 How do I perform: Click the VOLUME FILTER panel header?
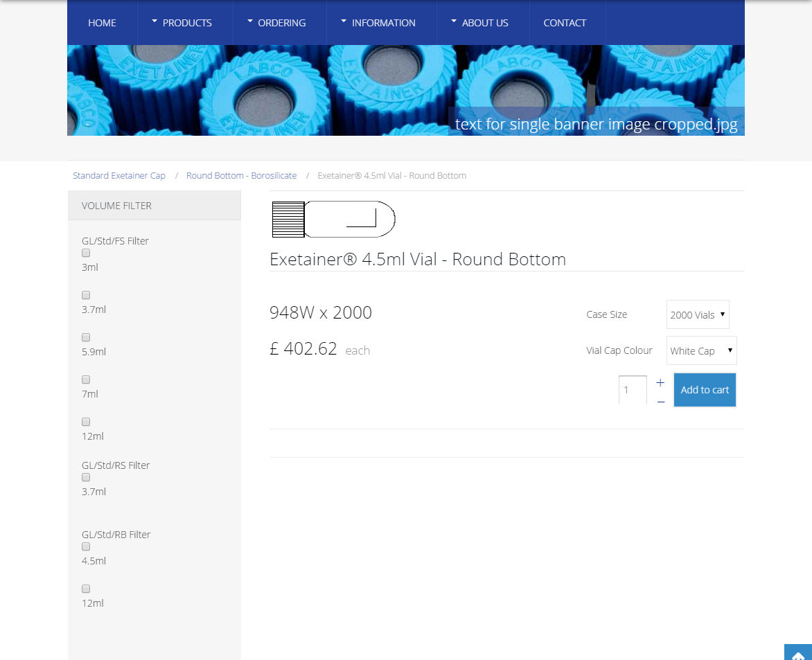coord(155,206)
